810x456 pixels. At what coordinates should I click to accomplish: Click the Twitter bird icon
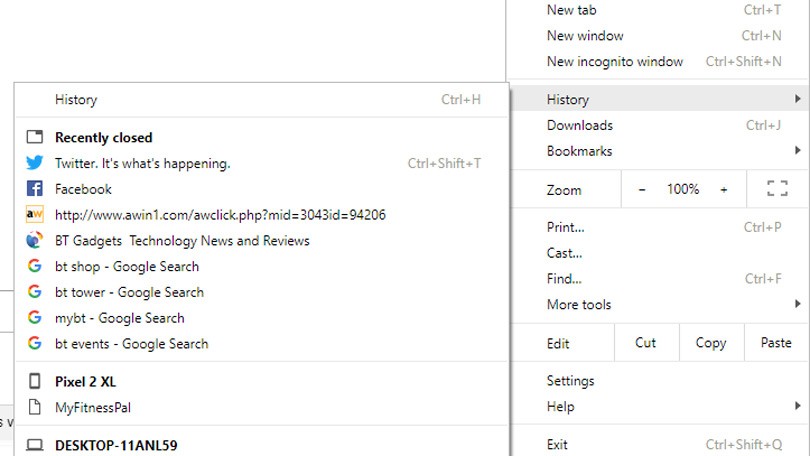click(x=35, y=163)
